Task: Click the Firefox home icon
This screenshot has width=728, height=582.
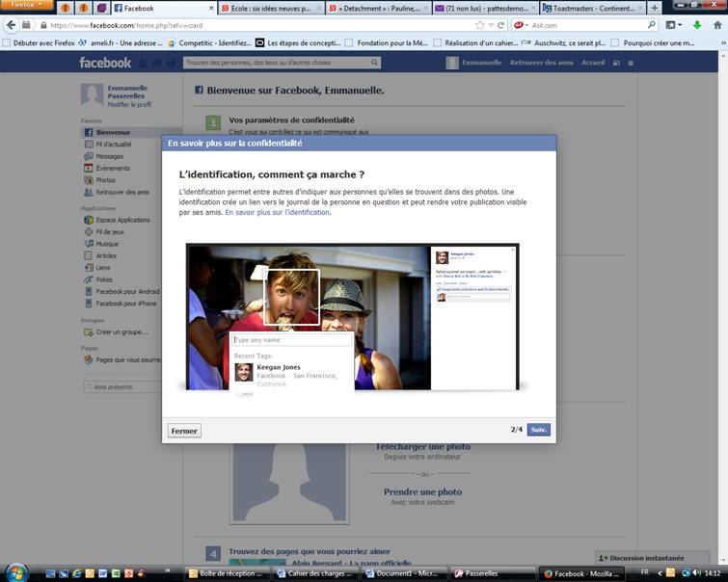Action: click(x=717, y=25)
